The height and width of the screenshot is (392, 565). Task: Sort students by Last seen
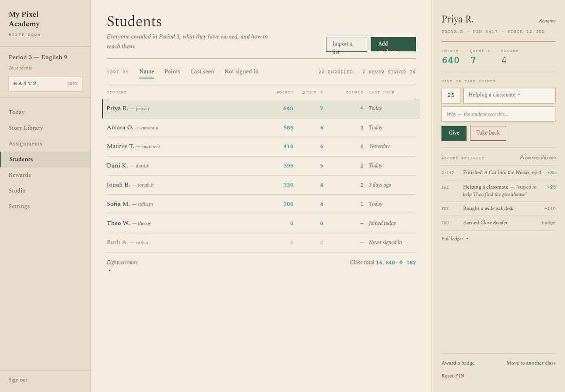[202, 72]
